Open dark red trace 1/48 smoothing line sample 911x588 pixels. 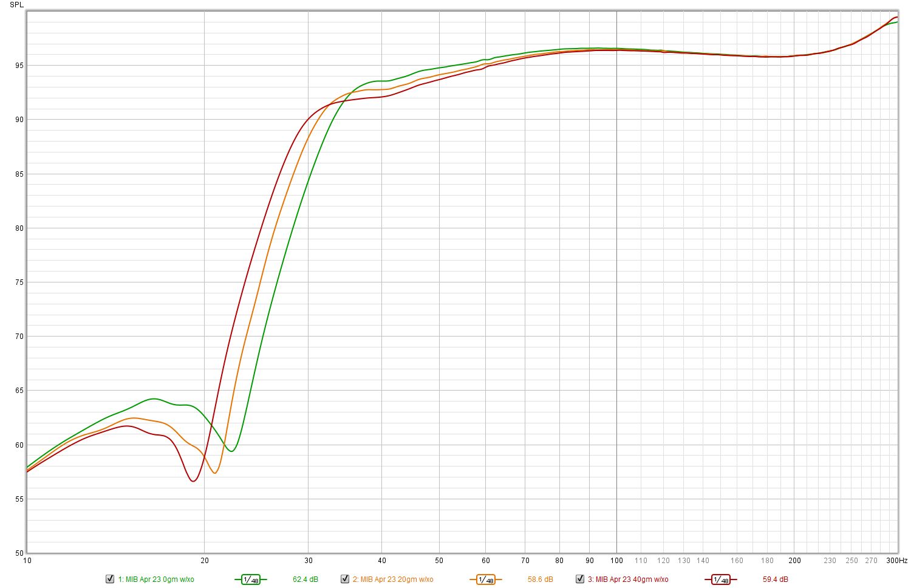[x=721, y=579]
